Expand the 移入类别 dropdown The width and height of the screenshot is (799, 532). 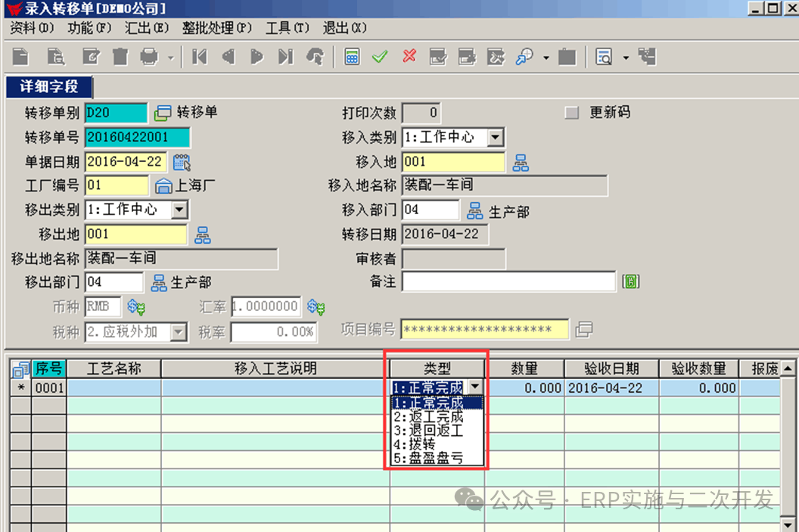pos(495,138)
